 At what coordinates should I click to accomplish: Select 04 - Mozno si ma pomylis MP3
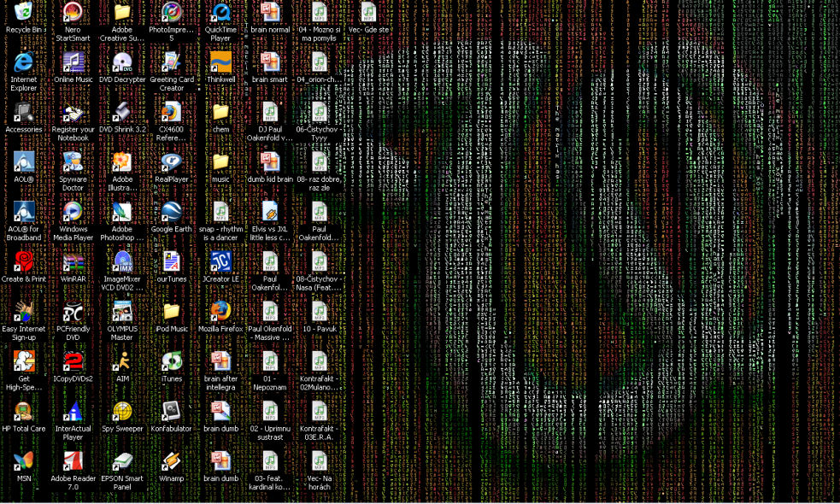(320, 12)
